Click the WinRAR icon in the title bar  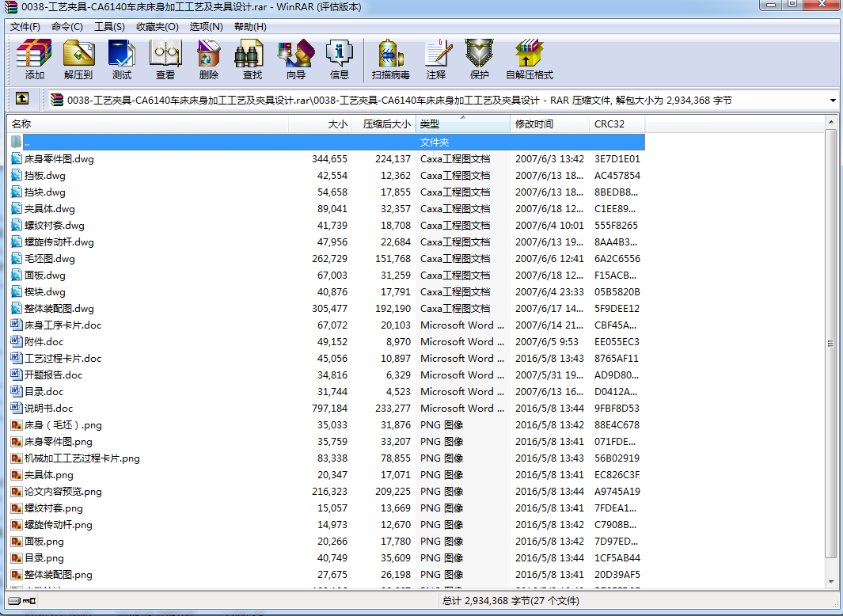click(10, 7)
